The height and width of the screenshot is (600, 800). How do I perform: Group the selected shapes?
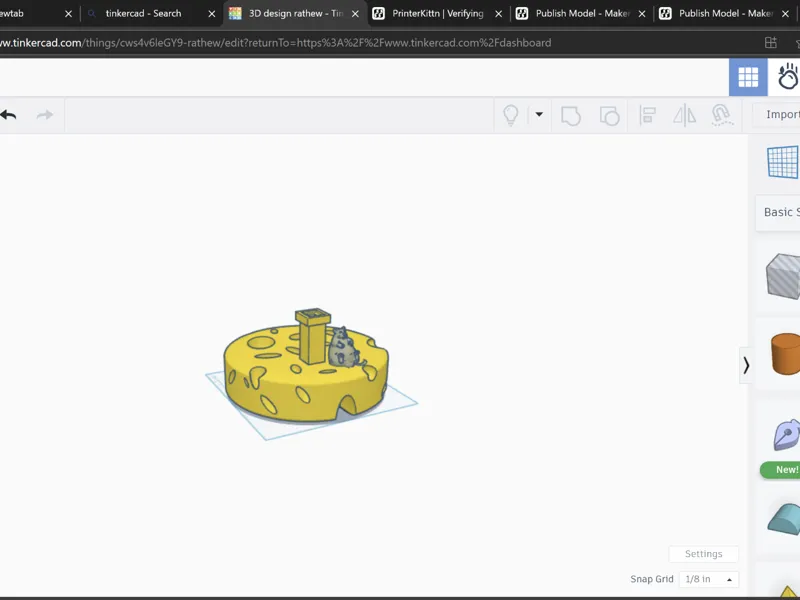tap(570, 115)
